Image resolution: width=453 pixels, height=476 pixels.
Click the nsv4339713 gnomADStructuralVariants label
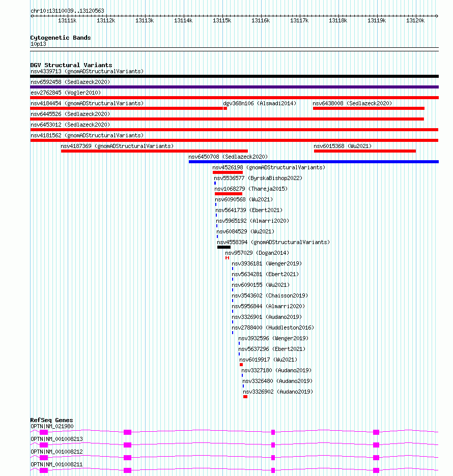(x=87, y=71)
